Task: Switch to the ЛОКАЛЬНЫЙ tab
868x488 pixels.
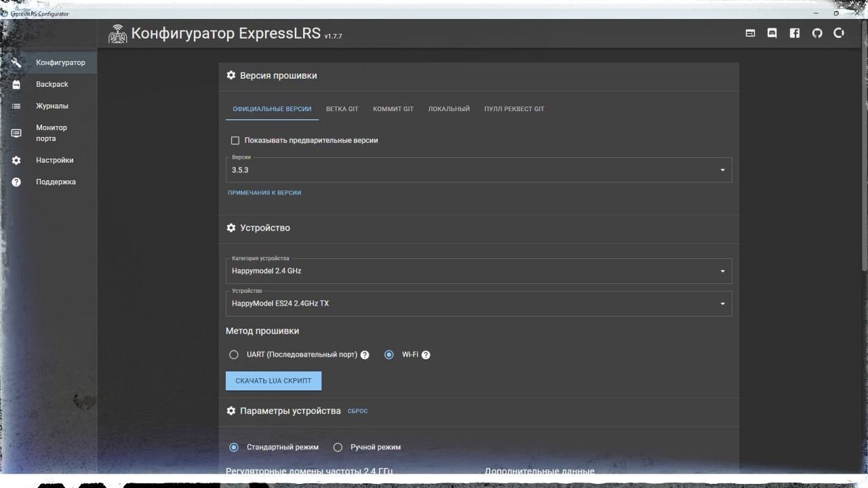Action: (448, 109)
